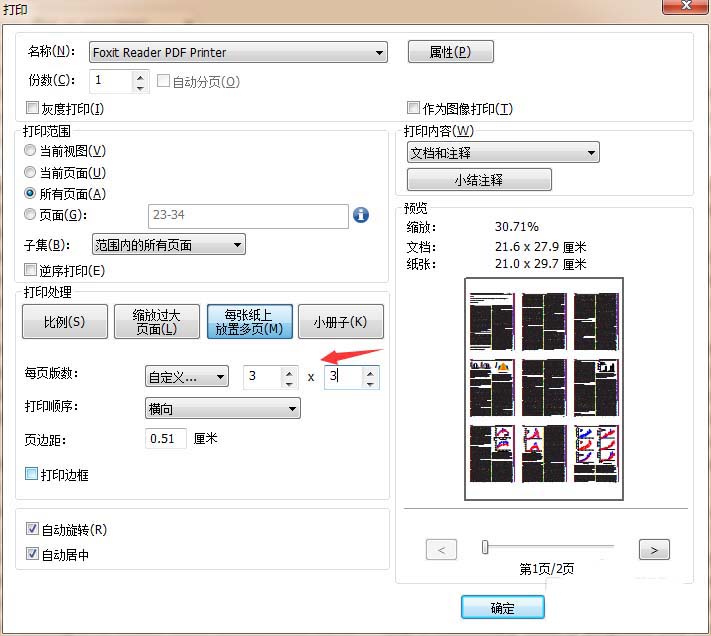Switch to the booklet (小册子) mode
Screen dimensions: 711x636
[340, 322]
